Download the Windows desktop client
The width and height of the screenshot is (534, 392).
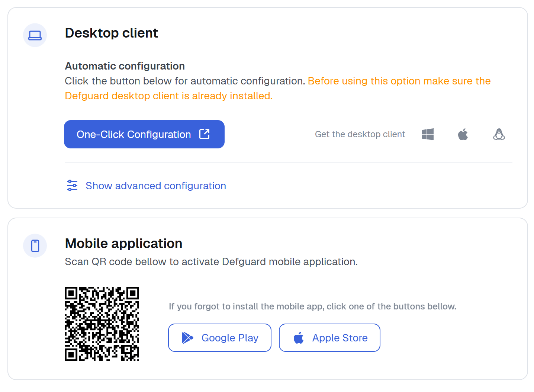click(428, 134)
